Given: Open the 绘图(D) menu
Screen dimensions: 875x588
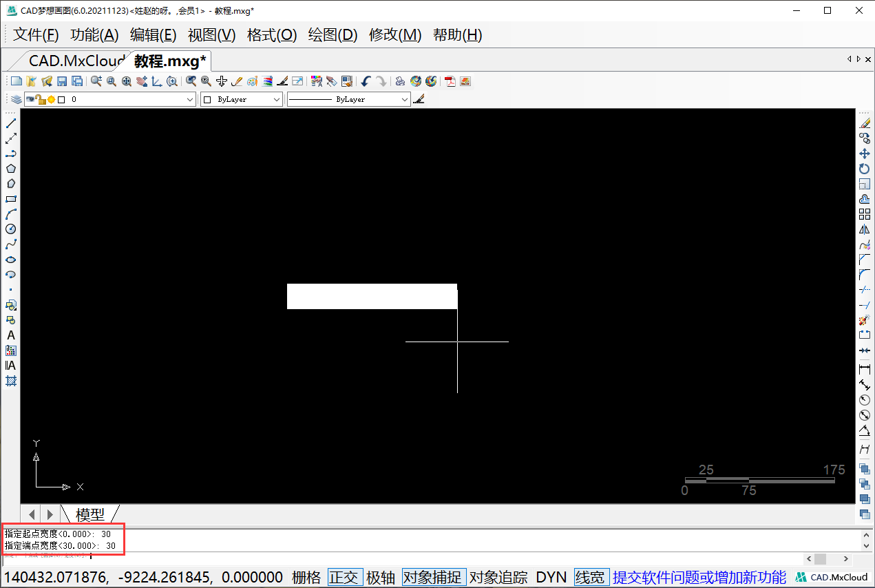Looking at the screenshot, I should click(x=333, y=35).
